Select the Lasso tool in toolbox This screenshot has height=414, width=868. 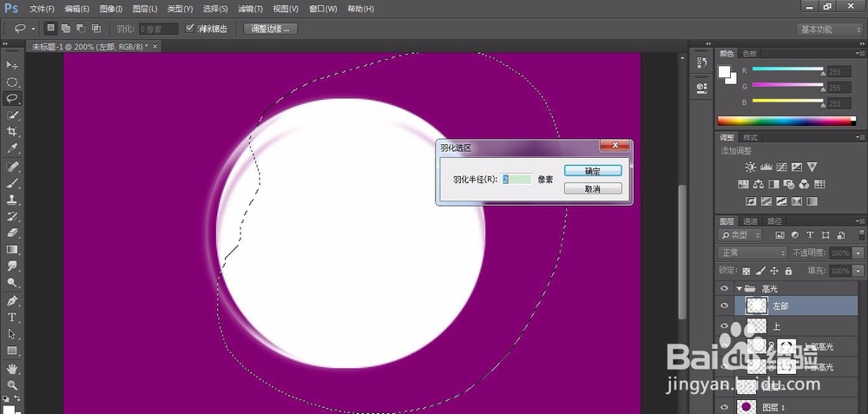tap(12, 99)
